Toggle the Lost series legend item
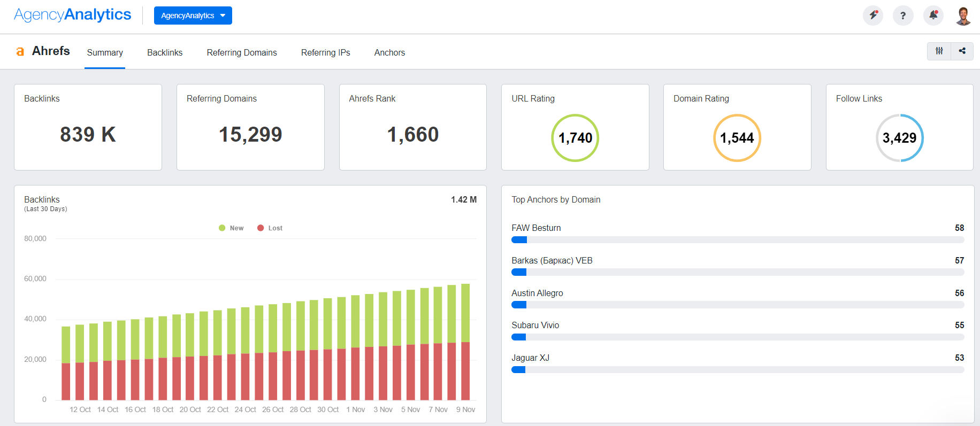The width and height of the screenshot is (980, 426). click(x=270, y=228)
